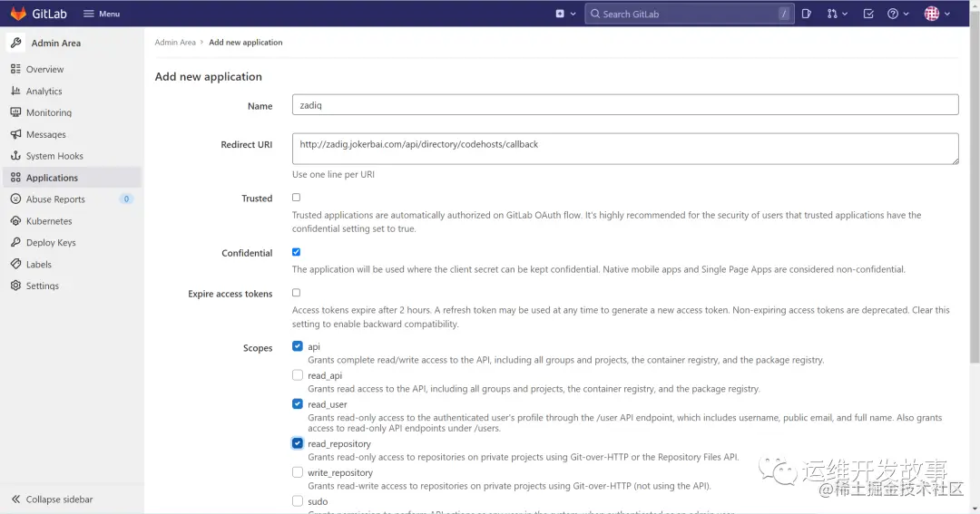Go to Admin Area breadcrumb

(175, 43)
